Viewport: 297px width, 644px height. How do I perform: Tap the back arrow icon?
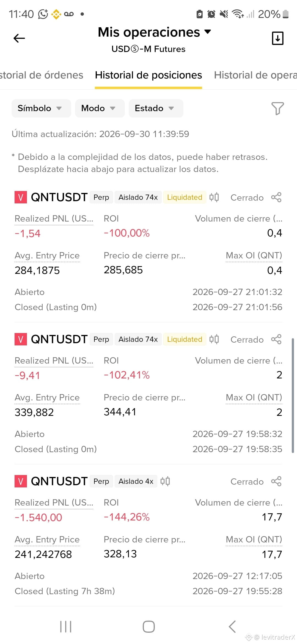tap(19, 38)
